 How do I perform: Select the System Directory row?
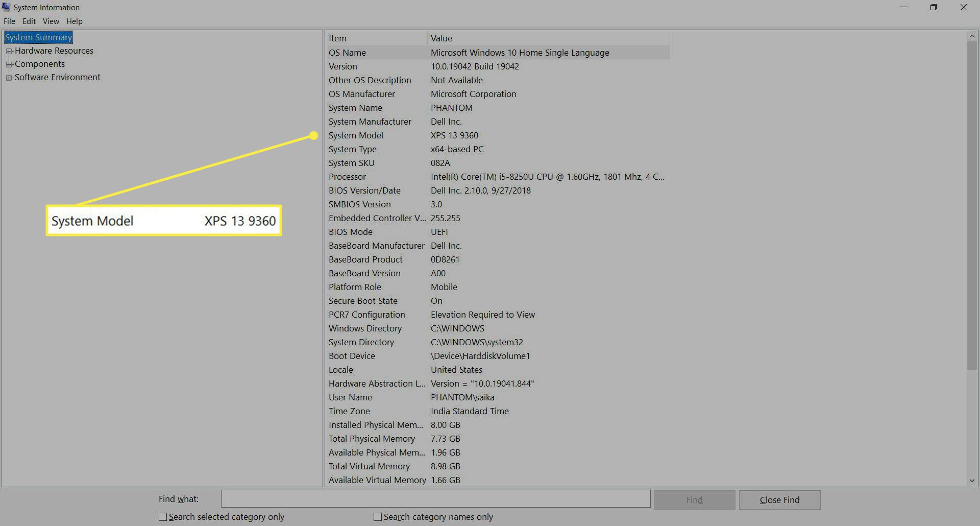click(x=498, y=342)
